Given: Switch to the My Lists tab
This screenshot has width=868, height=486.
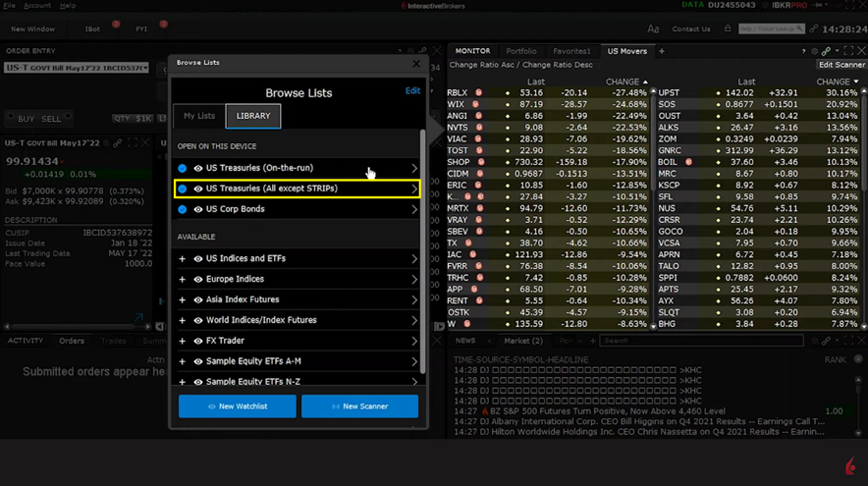Looking at the screenshot, I should pyautogui.click(x=199, y=116).
